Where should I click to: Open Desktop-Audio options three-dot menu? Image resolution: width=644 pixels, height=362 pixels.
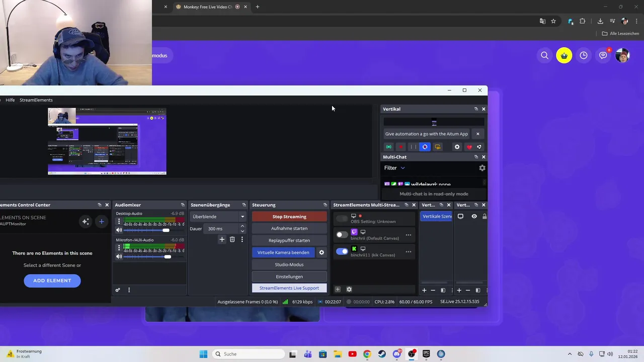point(119,221)
